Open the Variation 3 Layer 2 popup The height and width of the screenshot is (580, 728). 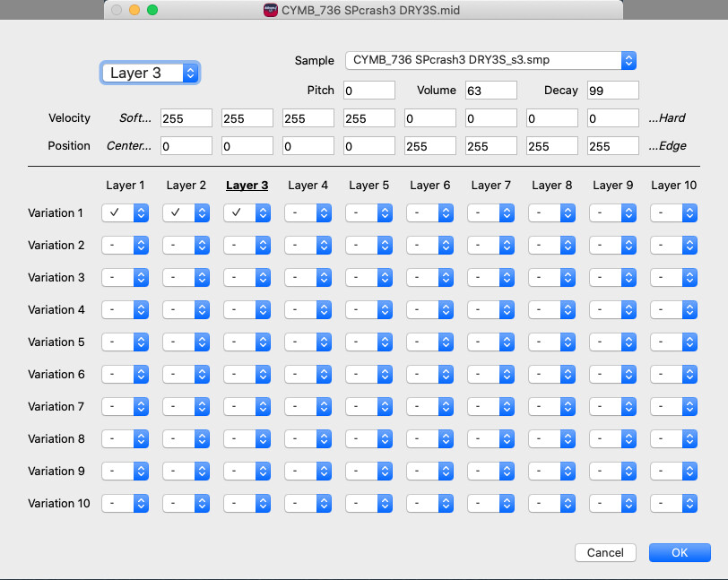[x=186, y=277]
